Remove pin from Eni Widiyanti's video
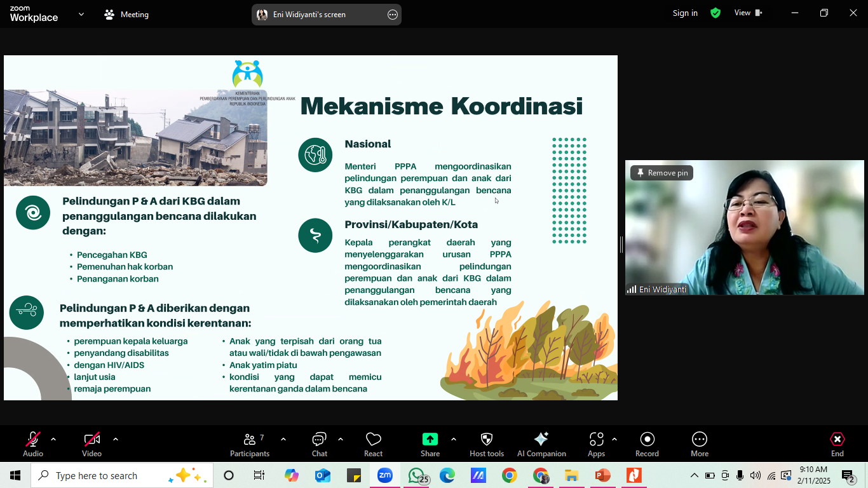This screenshot has width=868, height=488. (662, 173)
